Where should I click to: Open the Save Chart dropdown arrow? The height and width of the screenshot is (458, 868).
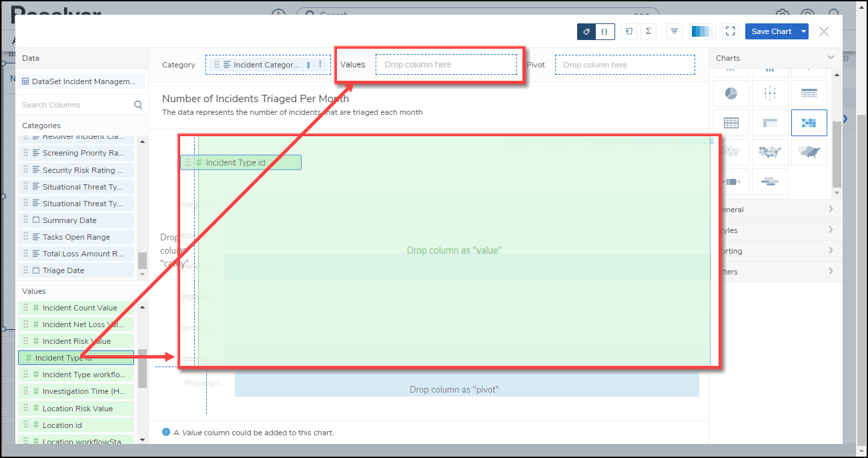[804, 31]
